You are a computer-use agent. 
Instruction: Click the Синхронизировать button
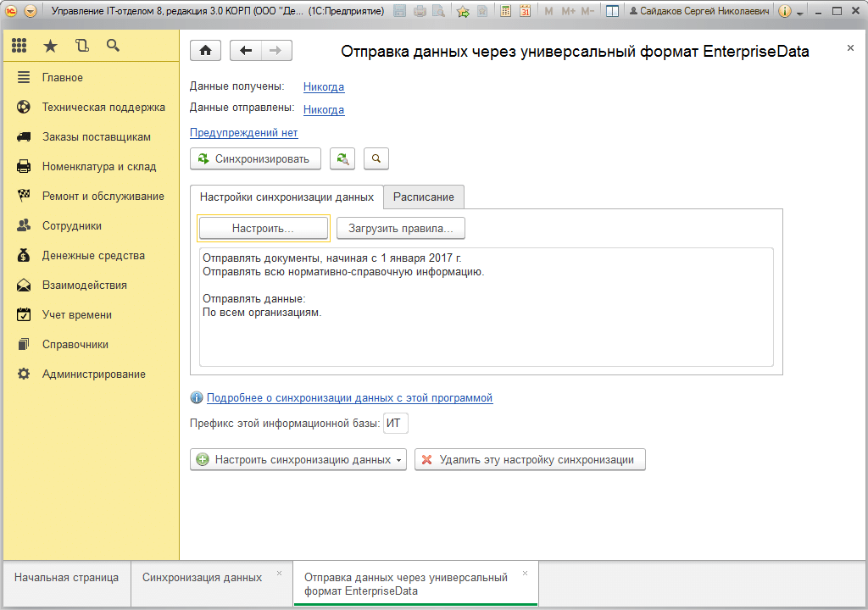256,159
